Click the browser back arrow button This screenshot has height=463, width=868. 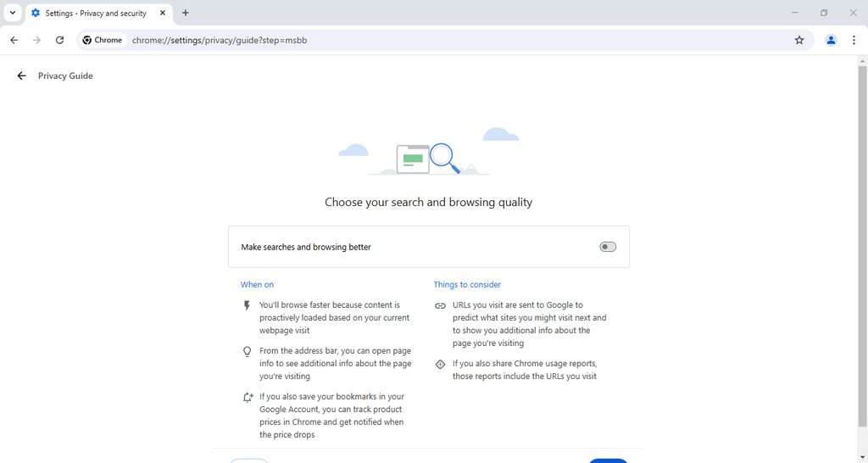(14, 40)
